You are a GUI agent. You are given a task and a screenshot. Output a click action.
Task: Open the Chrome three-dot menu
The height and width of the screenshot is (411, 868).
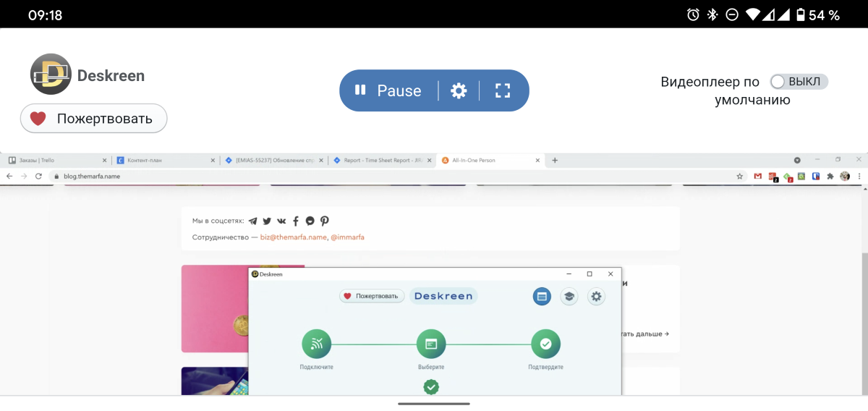tap(858, 176)
